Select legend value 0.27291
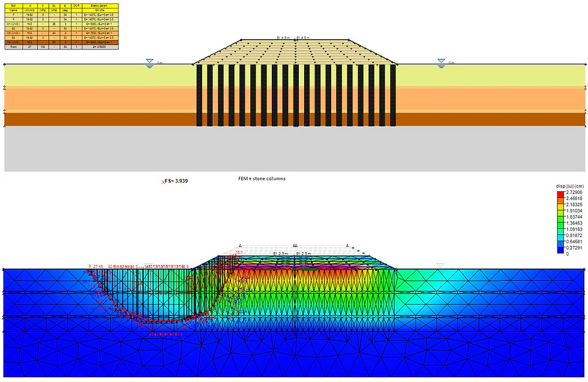Viewport: 588px width, 382px height. [574, 247]
